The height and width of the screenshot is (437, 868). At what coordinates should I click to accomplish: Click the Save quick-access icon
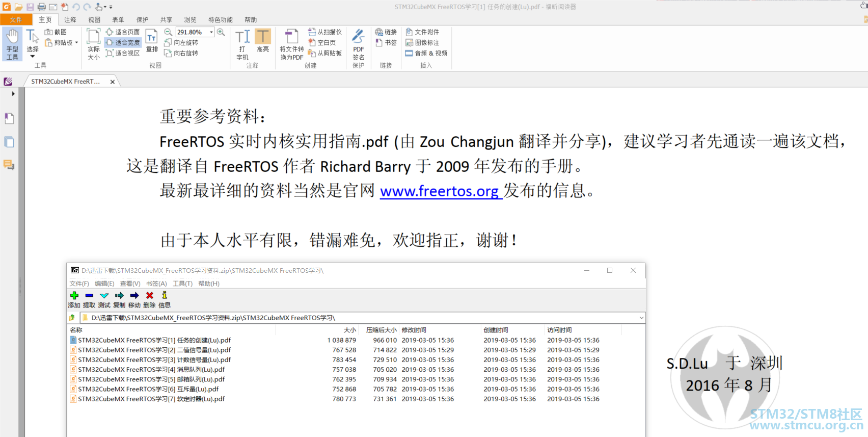click(x=30, y=7)
